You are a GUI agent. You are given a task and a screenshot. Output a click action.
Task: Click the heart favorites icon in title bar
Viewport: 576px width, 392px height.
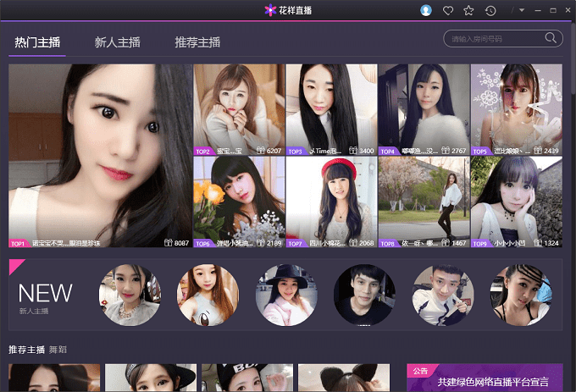448,10
